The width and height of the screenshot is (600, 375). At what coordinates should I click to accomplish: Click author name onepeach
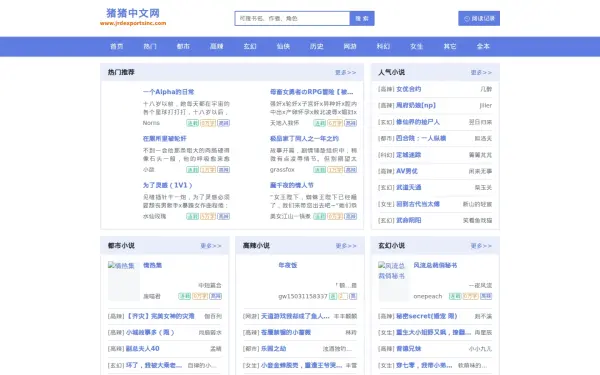click(x=428, y=296)
